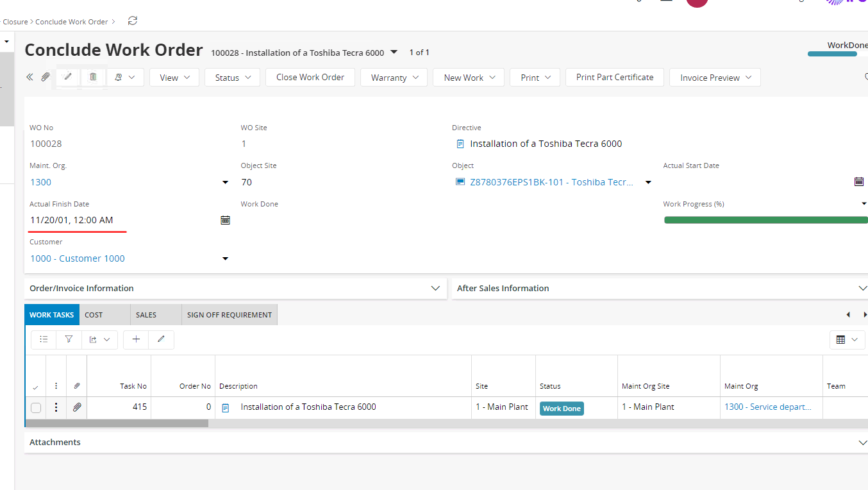Screen dimensions: 868x490
Task: Open the 1300 - Service department link
Action: [x=768, y=407]
